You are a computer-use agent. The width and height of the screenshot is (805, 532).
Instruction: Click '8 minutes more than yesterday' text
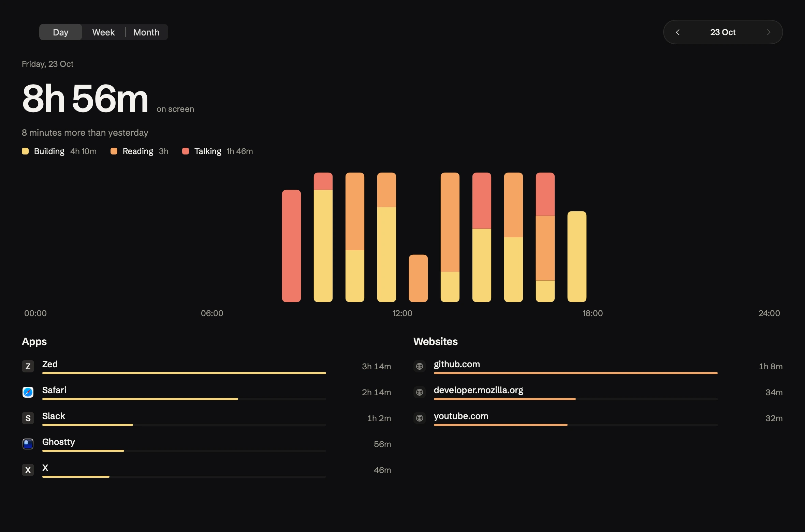pos(85,132)
